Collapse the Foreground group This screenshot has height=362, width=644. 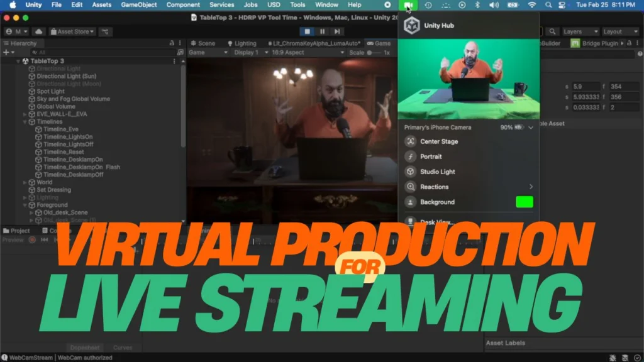[25, 206]
